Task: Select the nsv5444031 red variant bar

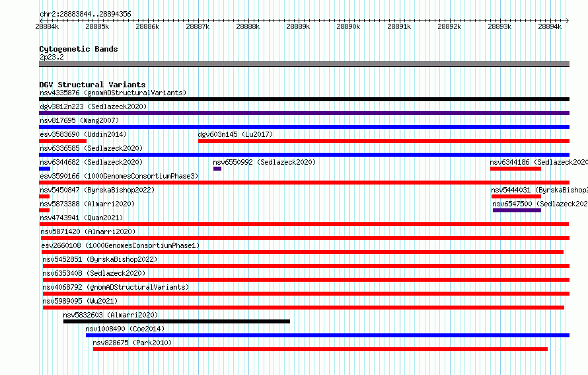Action: point(516,196)
